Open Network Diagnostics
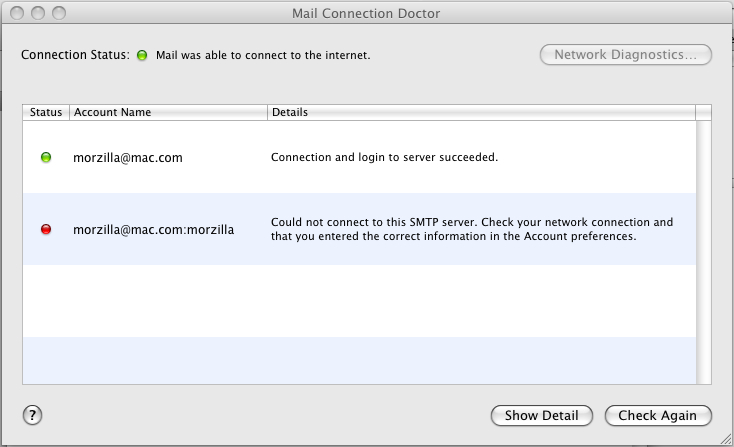The height and width of the screenshot is (447, 734). pos(626,55)
